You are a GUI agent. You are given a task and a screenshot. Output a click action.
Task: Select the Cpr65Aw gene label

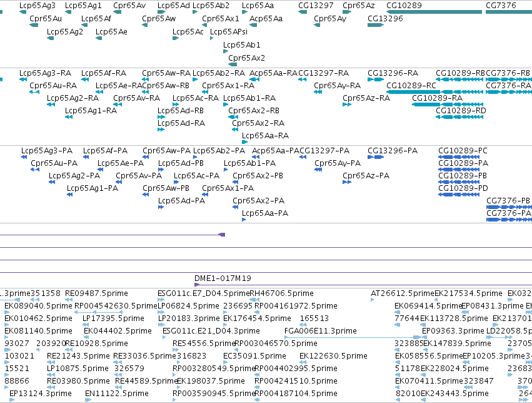pos(159,19)
